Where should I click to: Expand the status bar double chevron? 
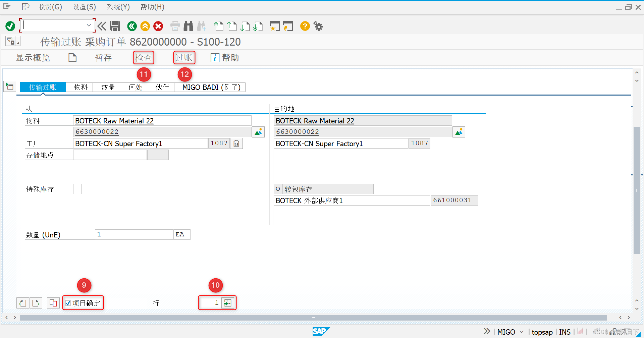pos(487,331)
